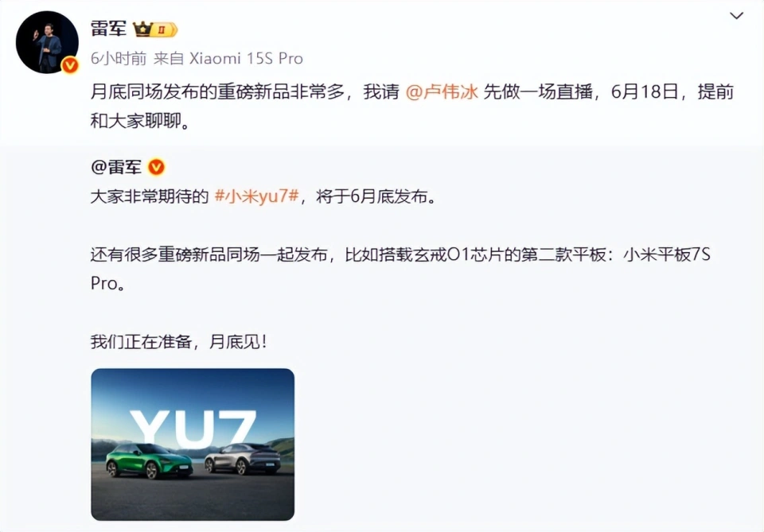Click the white YU7 lettering in the image

[x=193, y=429]
